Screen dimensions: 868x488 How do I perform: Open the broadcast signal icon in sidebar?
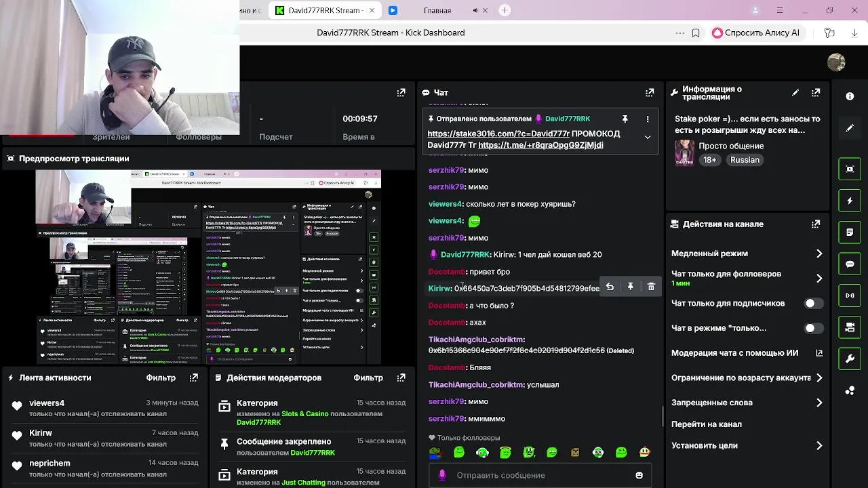pyautogui.click(x=850, y=296)
